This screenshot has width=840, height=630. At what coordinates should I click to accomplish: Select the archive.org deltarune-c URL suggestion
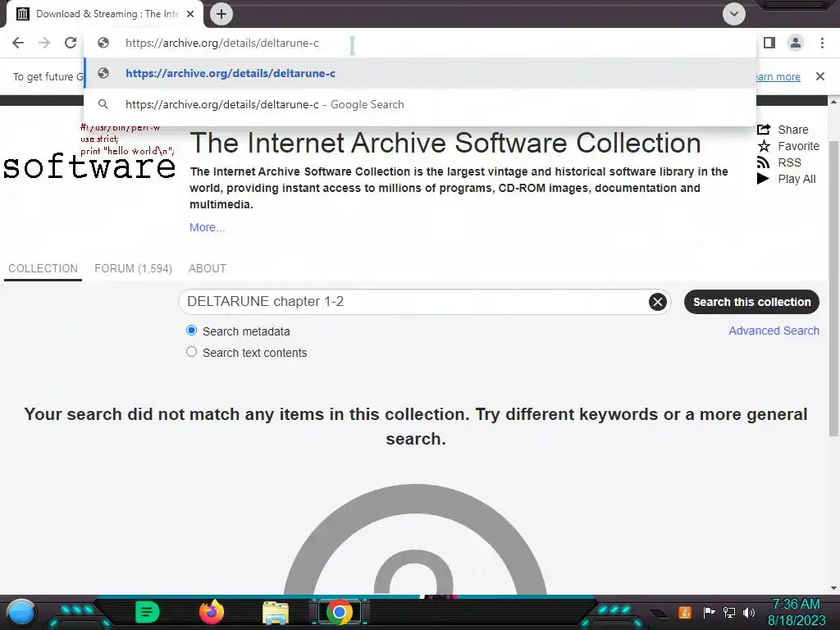point(420,73)
